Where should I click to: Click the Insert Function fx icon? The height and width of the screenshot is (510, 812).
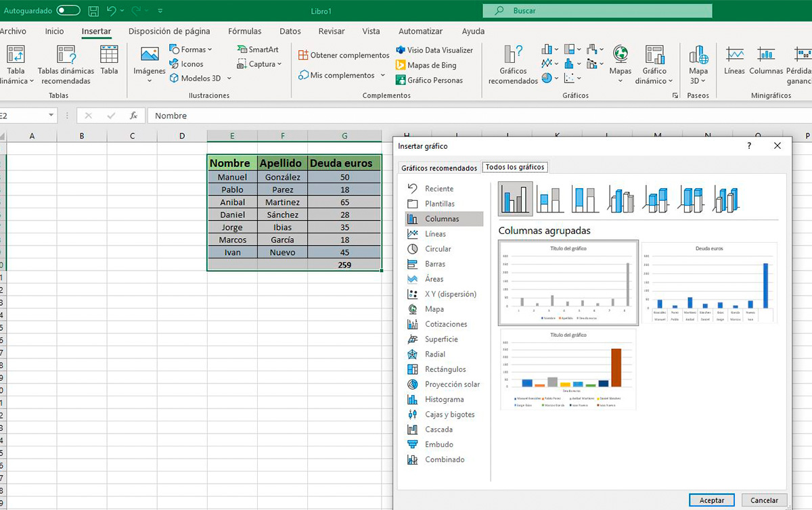134,116
